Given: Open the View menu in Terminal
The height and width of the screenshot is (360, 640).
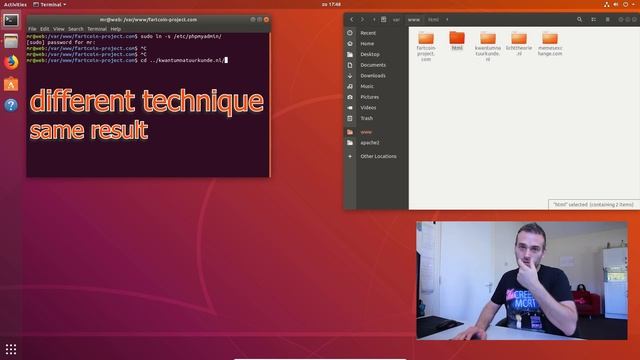Looking at the screenshot, I should (59, 29).
